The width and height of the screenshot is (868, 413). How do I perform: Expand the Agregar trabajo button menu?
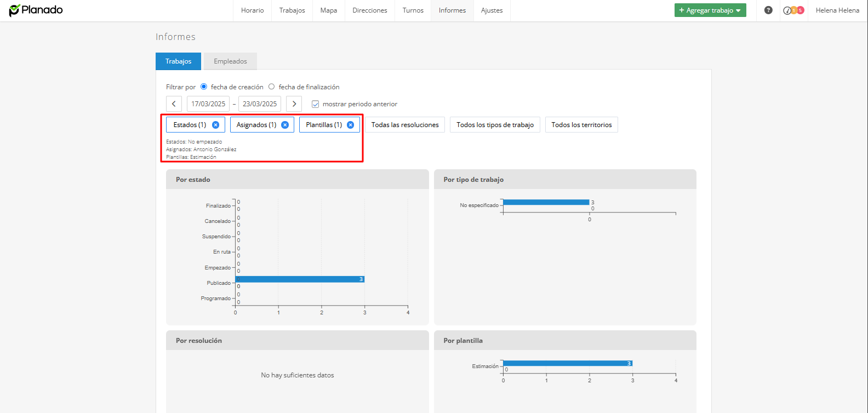[x=710, y=10]
